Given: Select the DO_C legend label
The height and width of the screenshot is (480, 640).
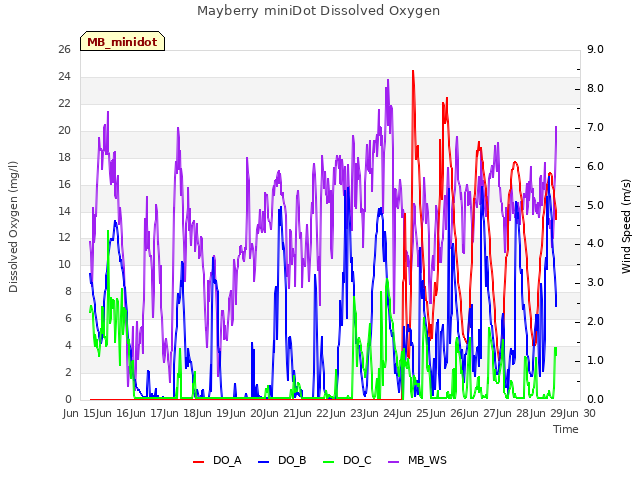Looking at the screenshot, I should 357,461.
